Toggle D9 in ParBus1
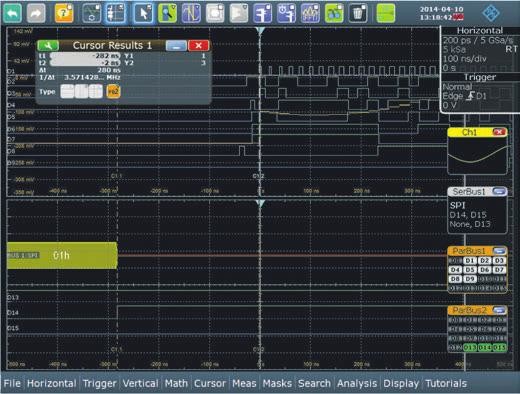Viewport: 520px width, 394px height. click(x=470, y=279)
